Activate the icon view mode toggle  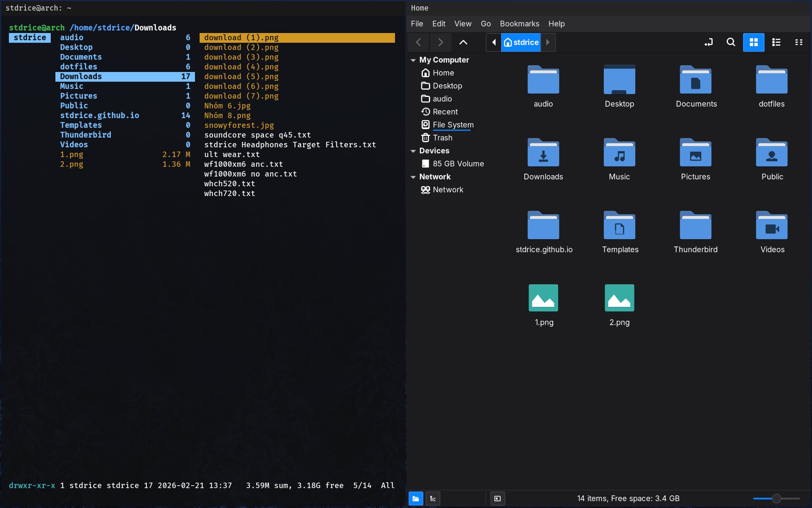click(x=754, y=42)
